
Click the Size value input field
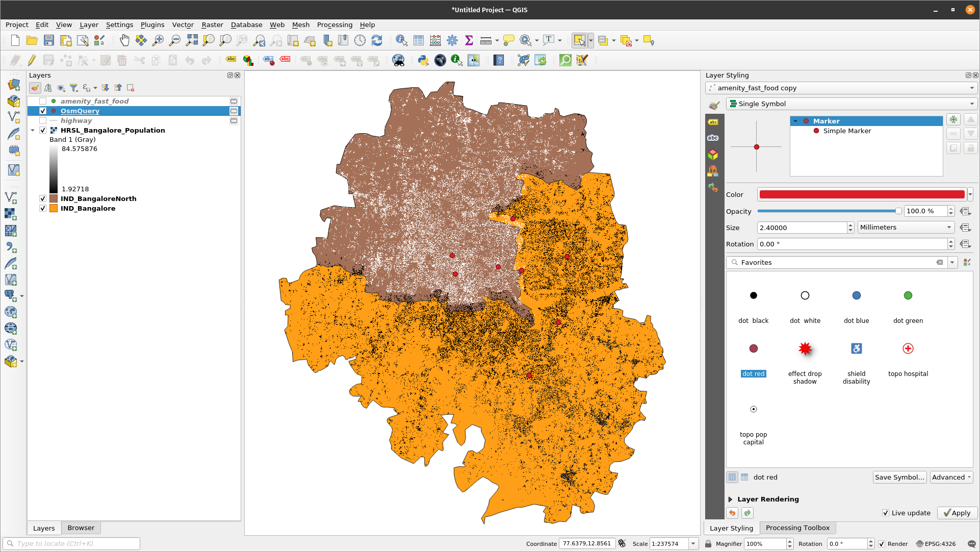click(803, 228)
